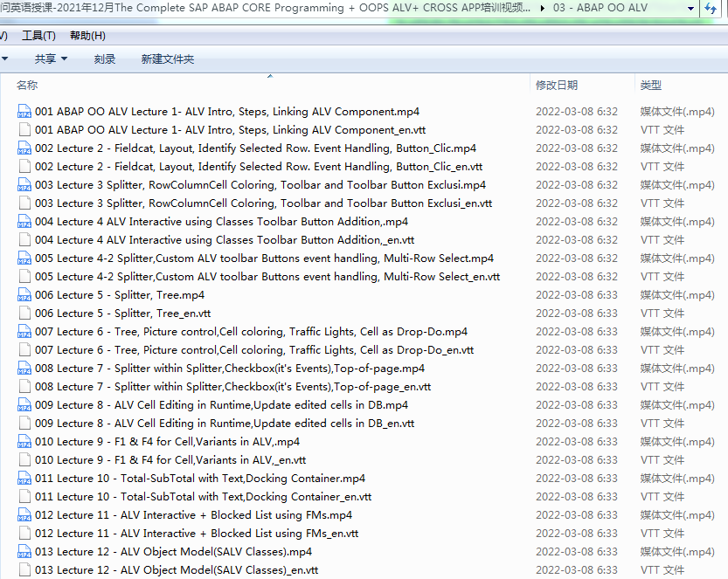Viewport: 728px width, 579px height.
Task: Click MP4 icon of 001 ABAP OO ALV Lecture 1 mp4
Action: (x=24, y=112)
